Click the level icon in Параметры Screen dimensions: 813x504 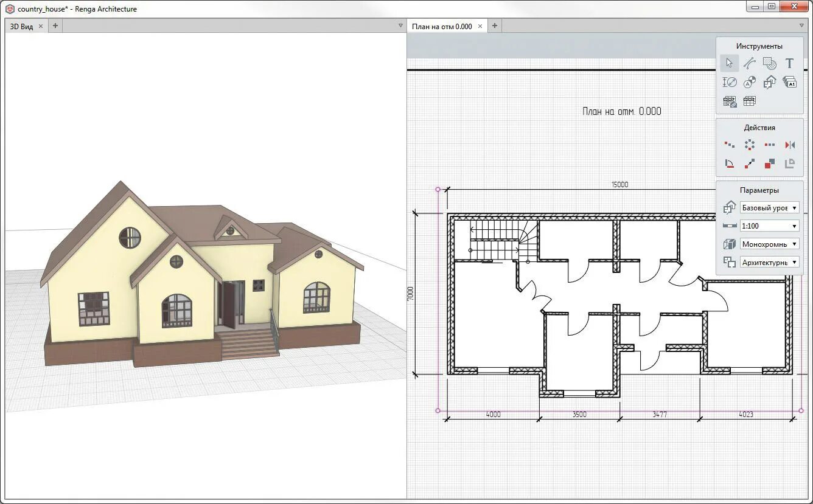pyautogui.click(x=729, y=208)
